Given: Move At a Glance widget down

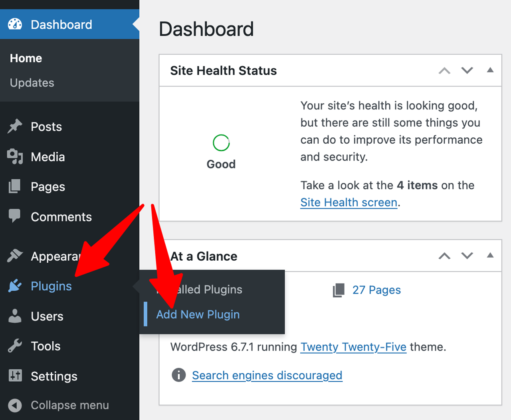Looking at the screenshot, I should pos(467,256).
